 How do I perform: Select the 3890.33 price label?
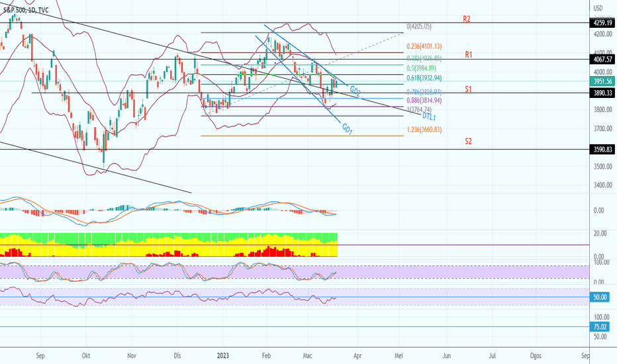(x=602, y=93)
